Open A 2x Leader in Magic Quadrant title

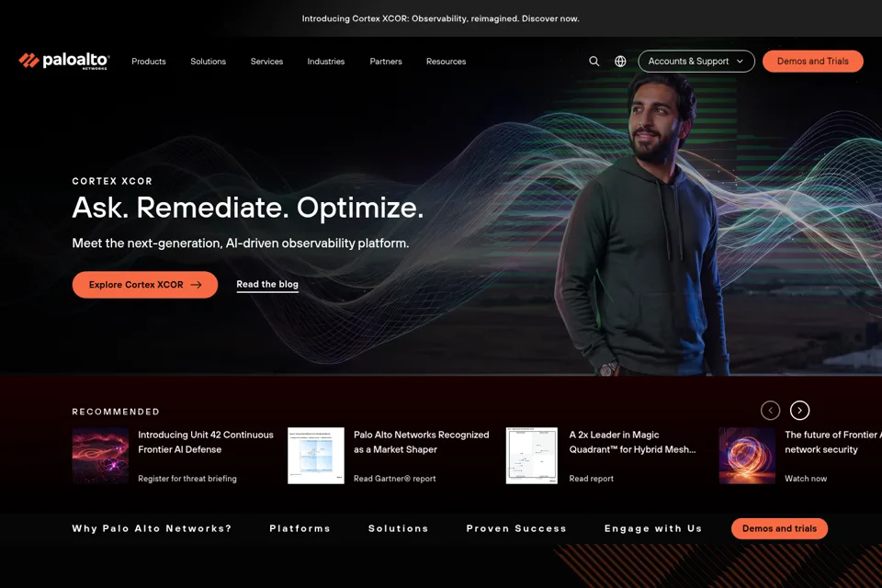[632, 442]
